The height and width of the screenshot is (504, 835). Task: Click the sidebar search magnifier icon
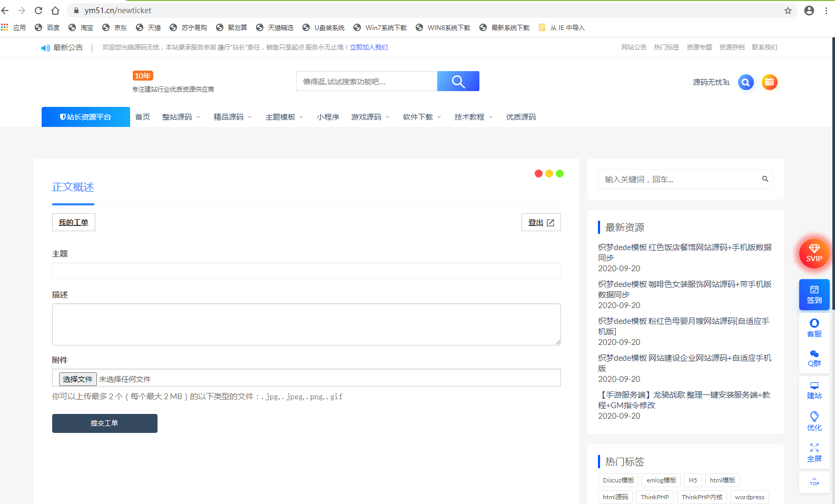coord(765,179)
